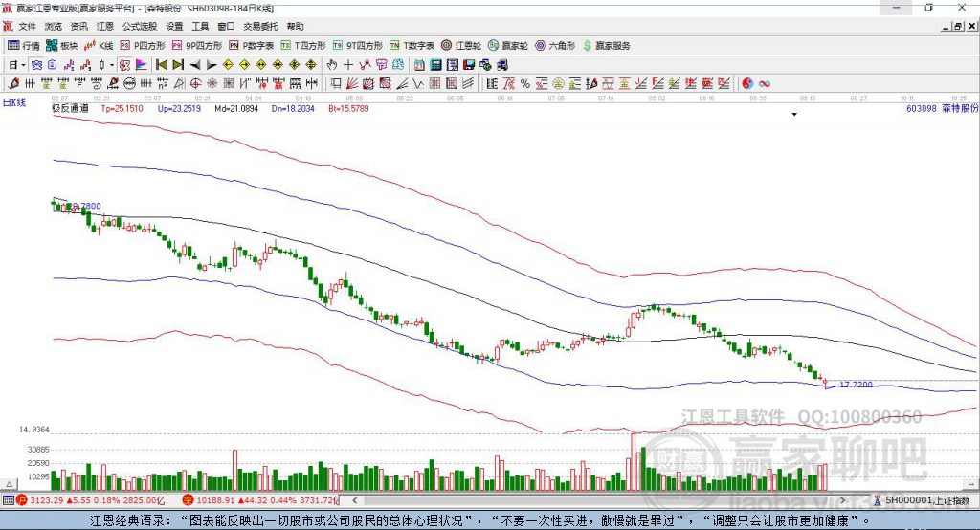
Task: Select the hand pan tool
Action: click(331, 65)
